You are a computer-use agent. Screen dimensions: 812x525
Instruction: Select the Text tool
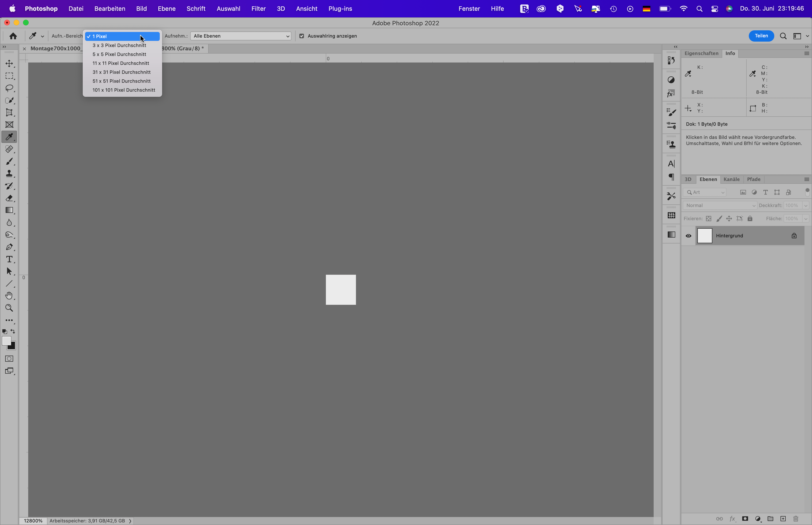coord(9,259)
